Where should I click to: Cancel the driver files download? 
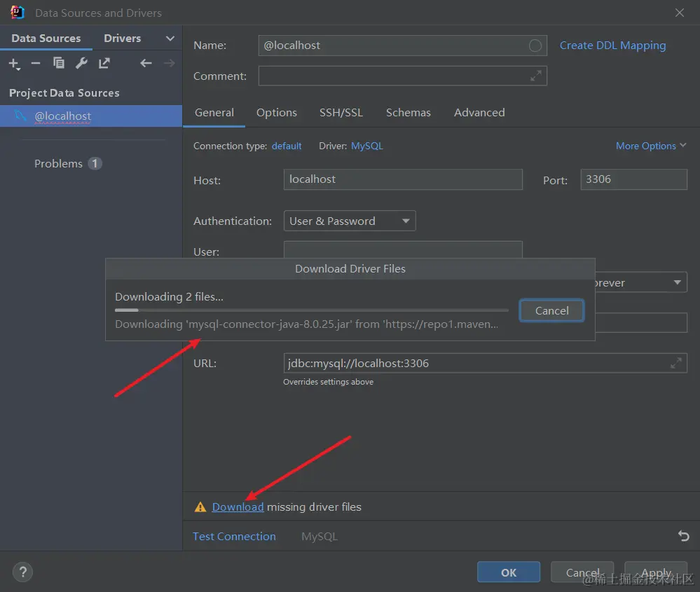pos(551,310)
